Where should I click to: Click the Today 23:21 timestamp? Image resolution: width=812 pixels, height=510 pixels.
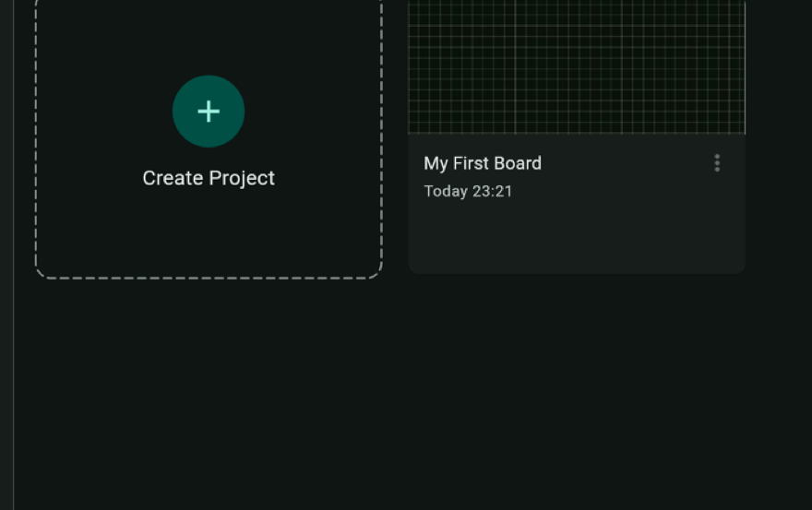468,192
